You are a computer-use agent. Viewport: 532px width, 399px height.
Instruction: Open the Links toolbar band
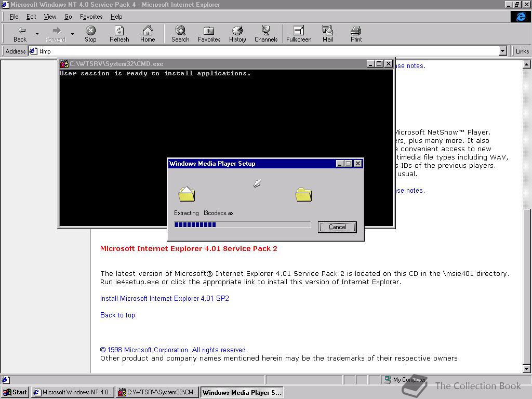[x=522, y=51]
